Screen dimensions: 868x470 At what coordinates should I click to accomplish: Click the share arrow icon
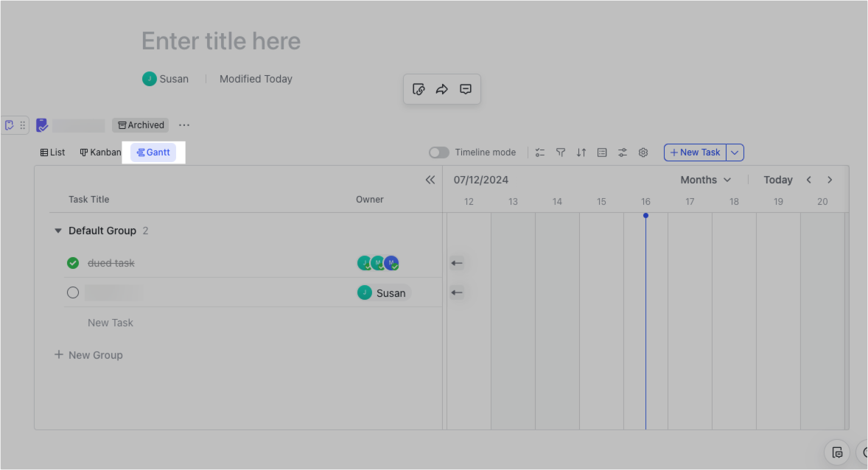pyautogui.click(x=442, y=89)
